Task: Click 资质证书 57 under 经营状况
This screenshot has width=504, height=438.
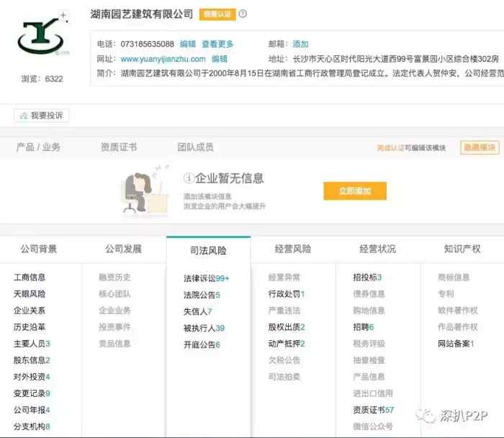Action: point(373,411)
